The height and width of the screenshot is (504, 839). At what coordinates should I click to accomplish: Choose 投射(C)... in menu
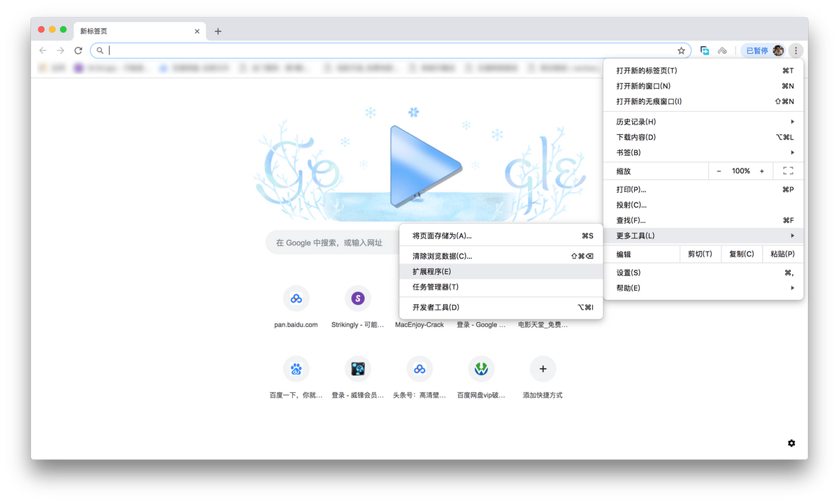coord(703,205)
